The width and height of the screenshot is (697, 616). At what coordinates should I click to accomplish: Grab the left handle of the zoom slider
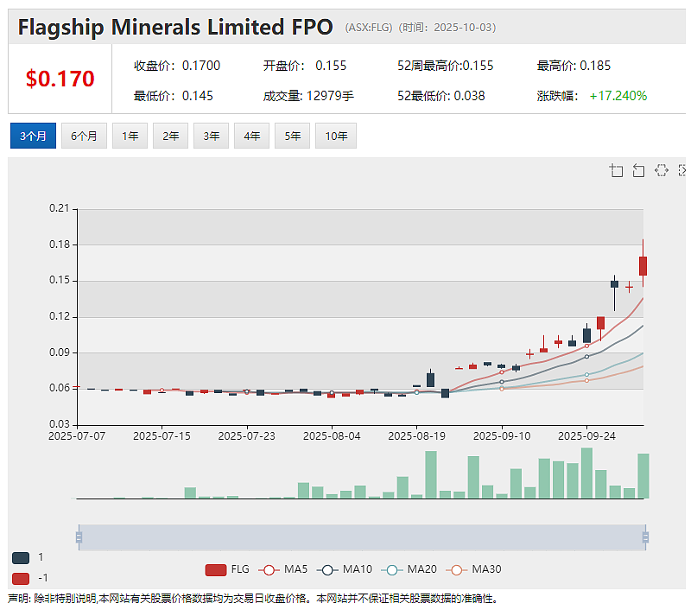(79, 537)
